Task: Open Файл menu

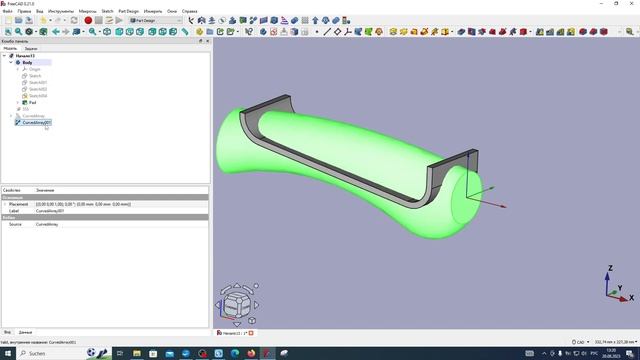Action: [x=7, y=11]
